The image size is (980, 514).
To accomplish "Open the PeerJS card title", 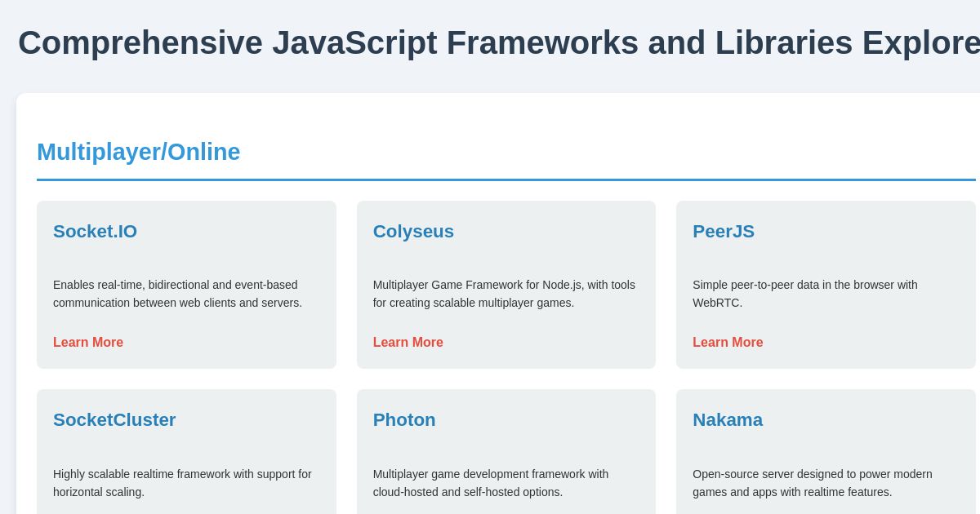I will pos(724,232).
